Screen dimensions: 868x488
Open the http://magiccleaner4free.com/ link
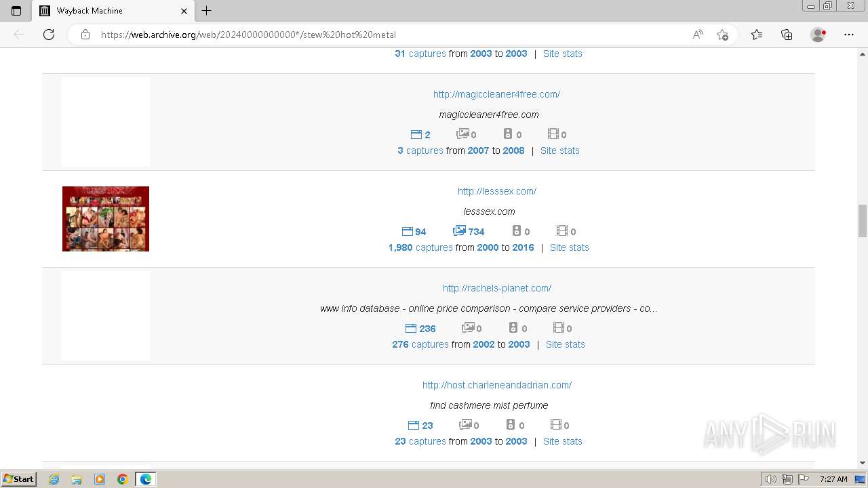496,94
